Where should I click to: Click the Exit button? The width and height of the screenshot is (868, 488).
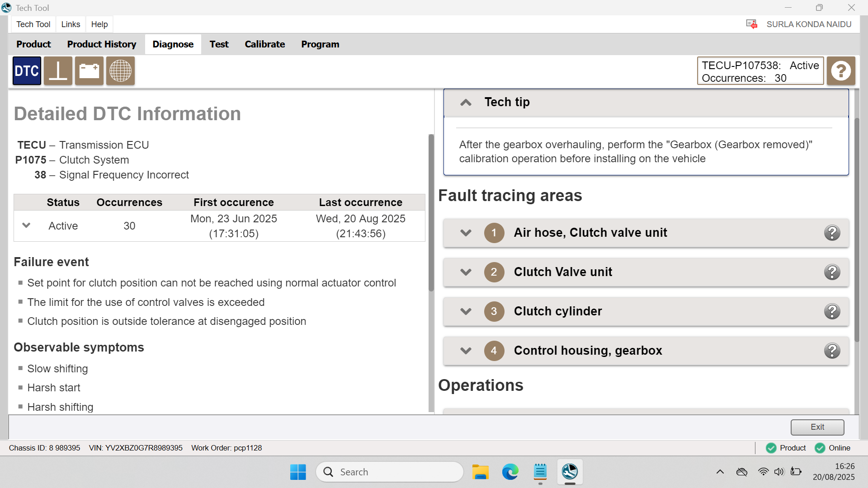(817, 427)
